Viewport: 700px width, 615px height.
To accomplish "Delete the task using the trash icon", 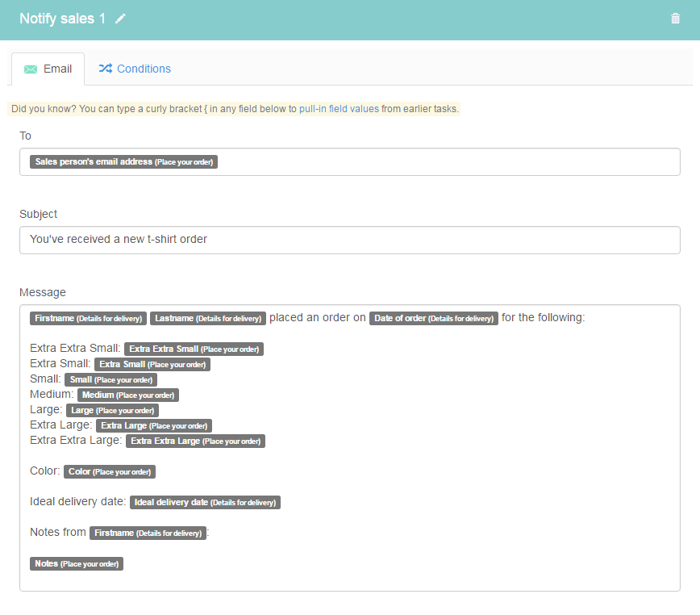I will click(x=675, y=19).
